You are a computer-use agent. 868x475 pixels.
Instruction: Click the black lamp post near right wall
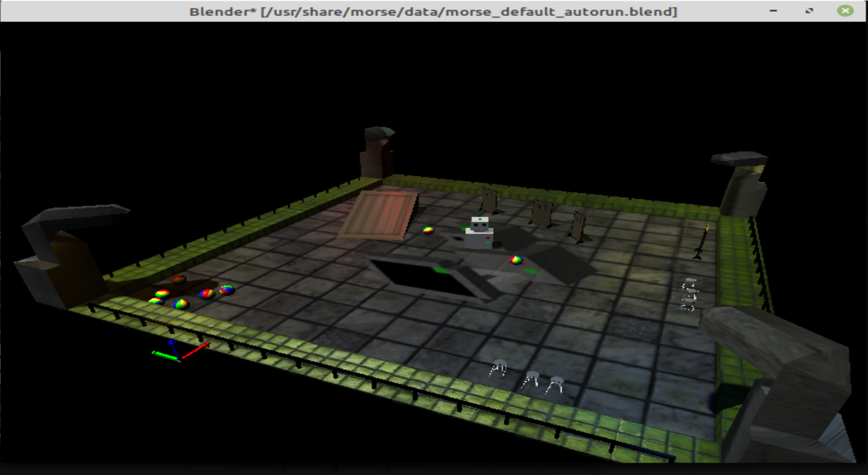(702, 242)
